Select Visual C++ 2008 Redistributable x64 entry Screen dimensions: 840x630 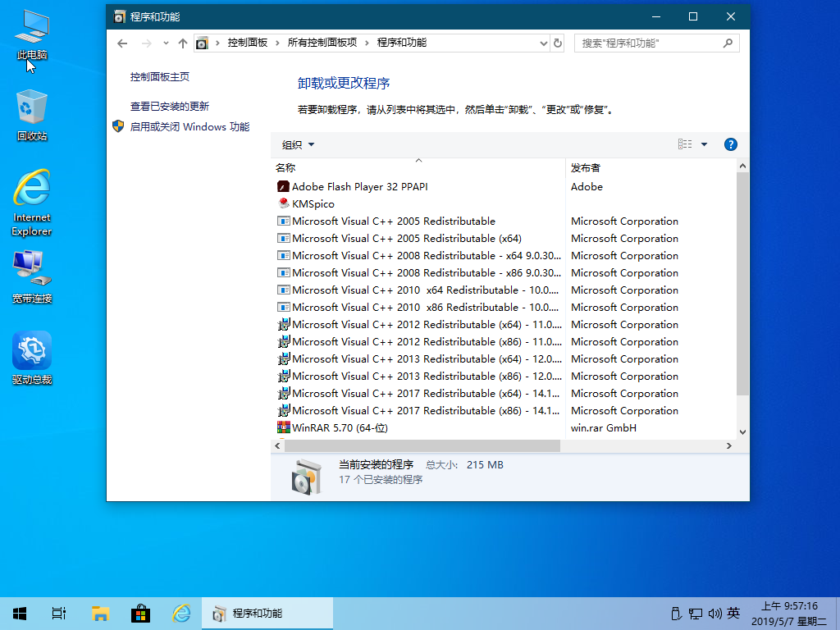pos(427,255)
